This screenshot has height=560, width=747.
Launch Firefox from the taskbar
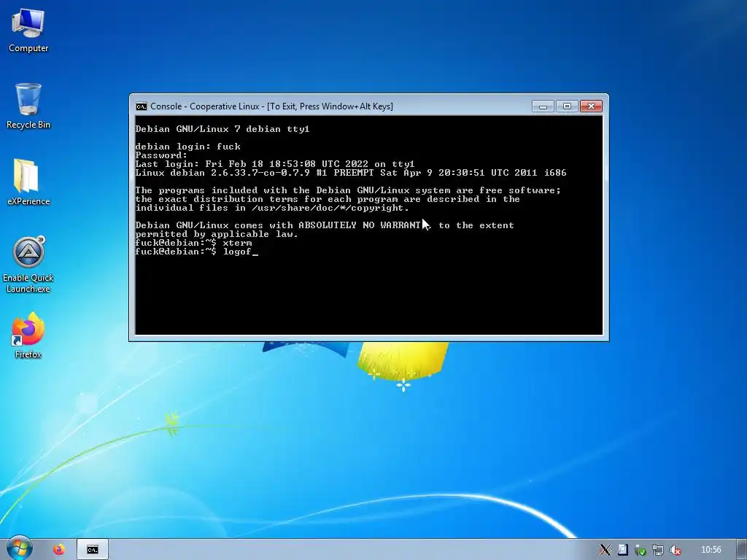tap(59, 550)
